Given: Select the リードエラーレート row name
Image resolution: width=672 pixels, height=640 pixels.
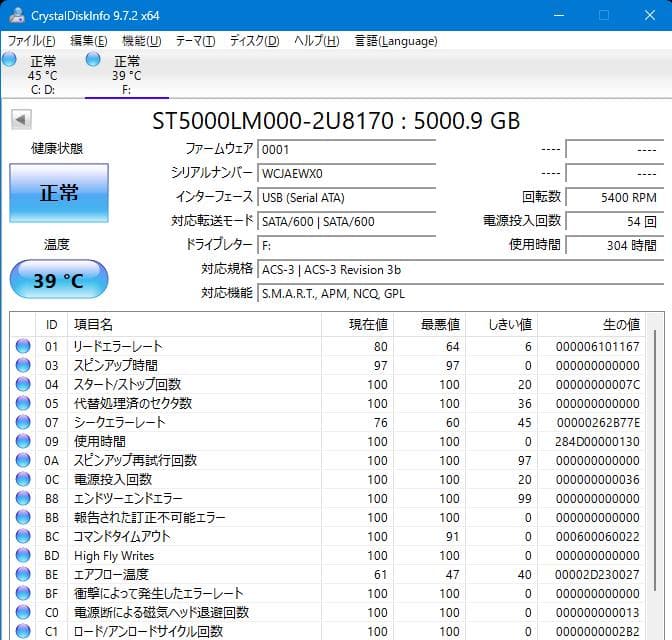Looking at the screenshot, I should (118, 346).
